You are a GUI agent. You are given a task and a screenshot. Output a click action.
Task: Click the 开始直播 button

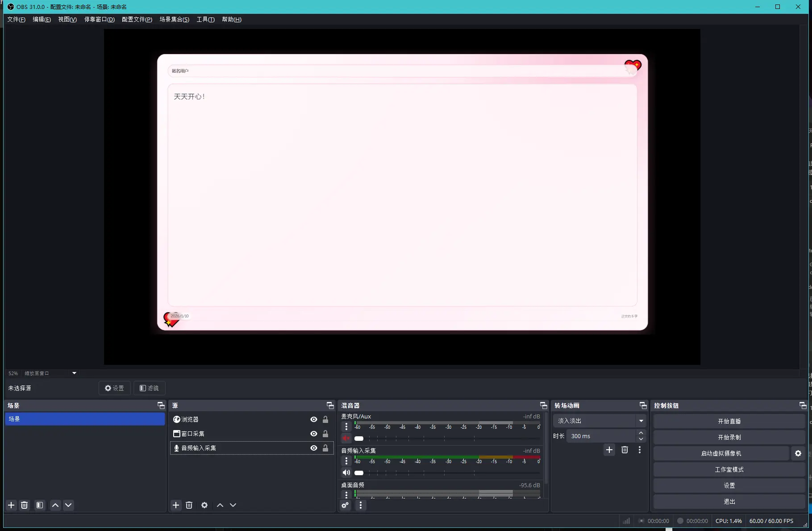pos(729,421)
